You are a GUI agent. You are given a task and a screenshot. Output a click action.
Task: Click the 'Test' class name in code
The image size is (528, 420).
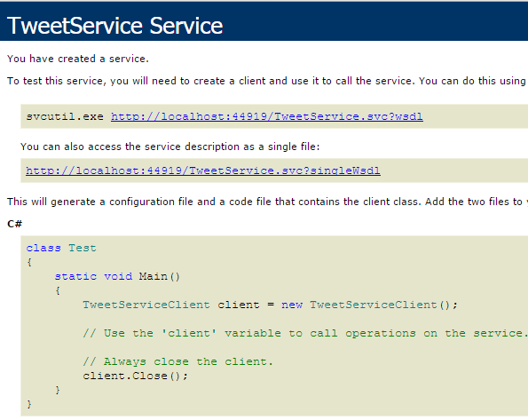coord(83,248)
